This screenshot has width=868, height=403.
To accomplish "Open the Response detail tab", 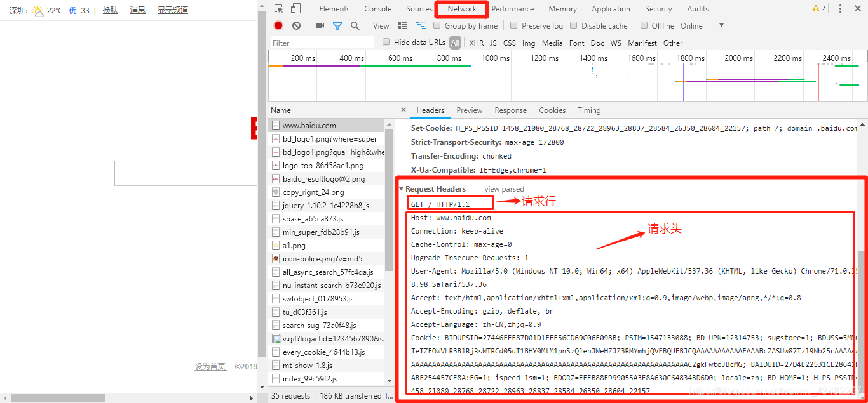I will pyautogui.click(x=511, y=110).
